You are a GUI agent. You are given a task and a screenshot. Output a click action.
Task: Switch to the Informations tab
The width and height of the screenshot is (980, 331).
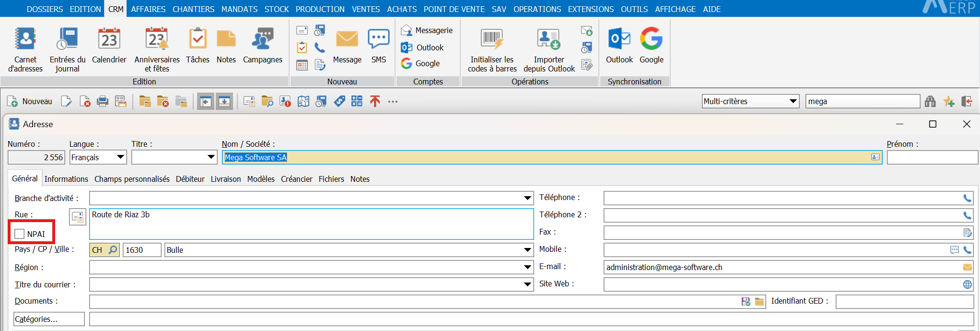[66, 179]
